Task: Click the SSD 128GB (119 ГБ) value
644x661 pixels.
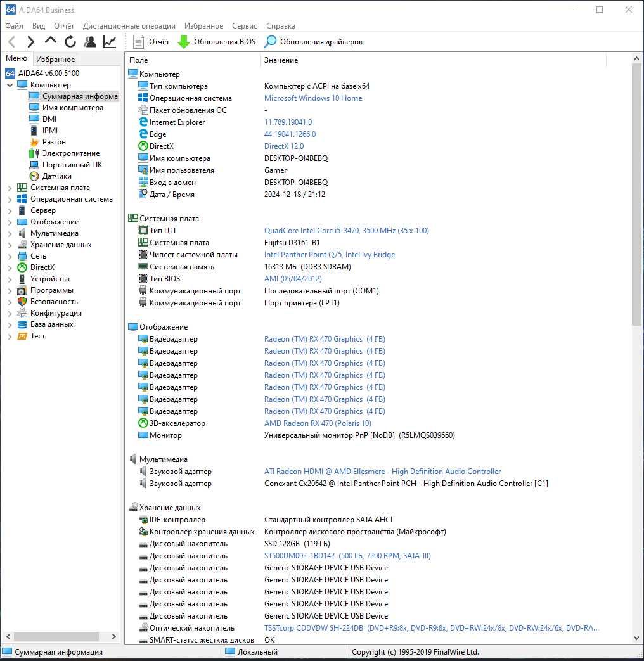Action: pos(297,543)
